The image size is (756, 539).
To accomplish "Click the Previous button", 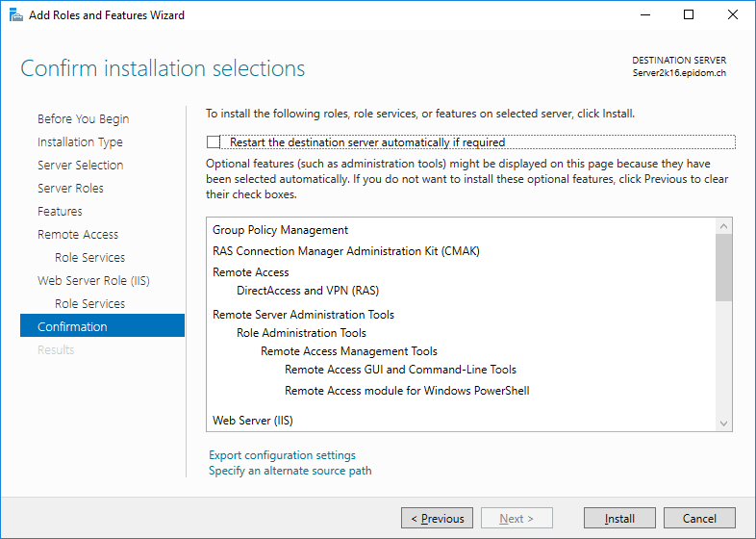I will pos(437,518).
